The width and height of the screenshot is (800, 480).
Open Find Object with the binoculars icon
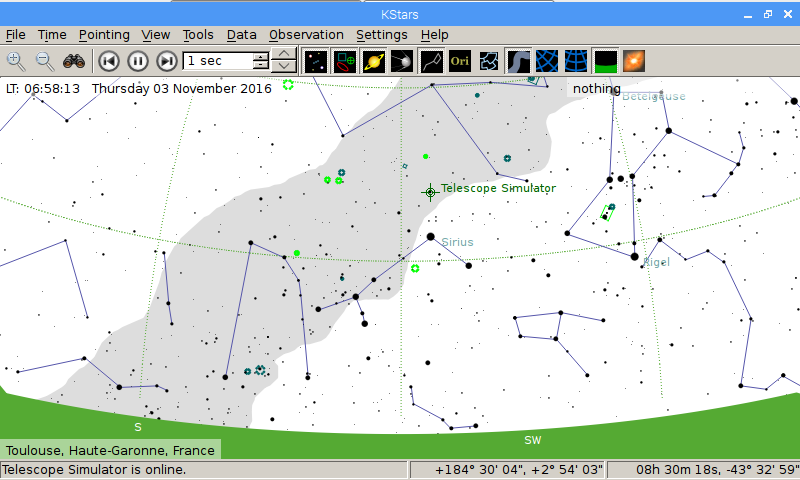(74, 61)
